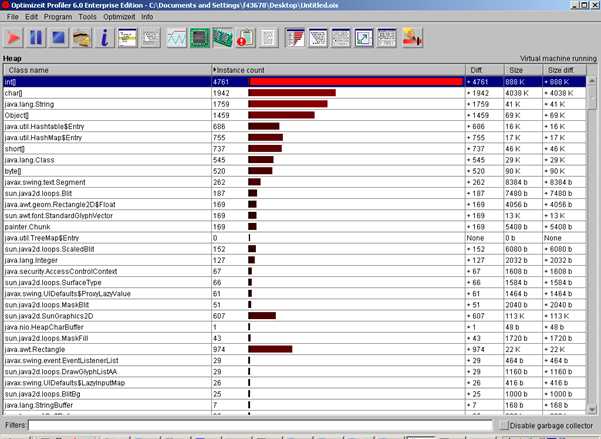601x439 pixels.
Task: Select the int[] row in heap table
Action: click(x=295, y=82)
